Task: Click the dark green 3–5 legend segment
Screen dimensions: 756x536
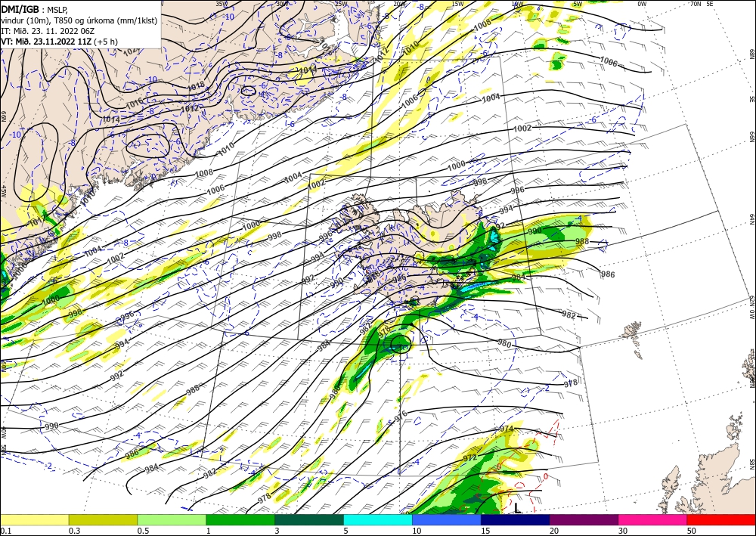Action: pos(309,519)
